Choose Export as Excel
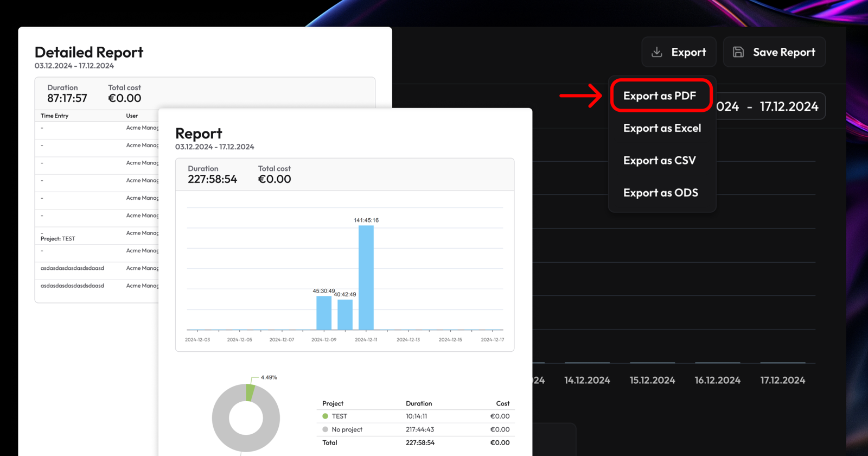Screen dimensions: 868x456 point(662,128)
